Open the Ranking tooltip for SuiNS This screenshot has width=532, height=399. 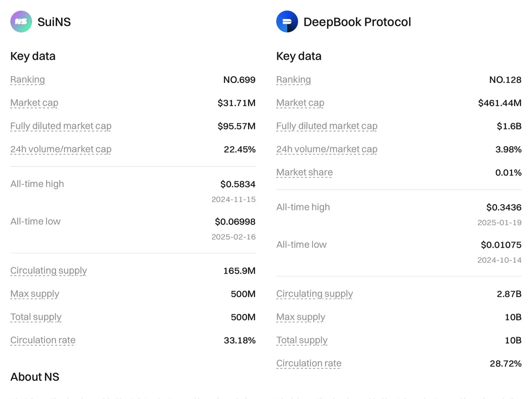coord(27,79)
